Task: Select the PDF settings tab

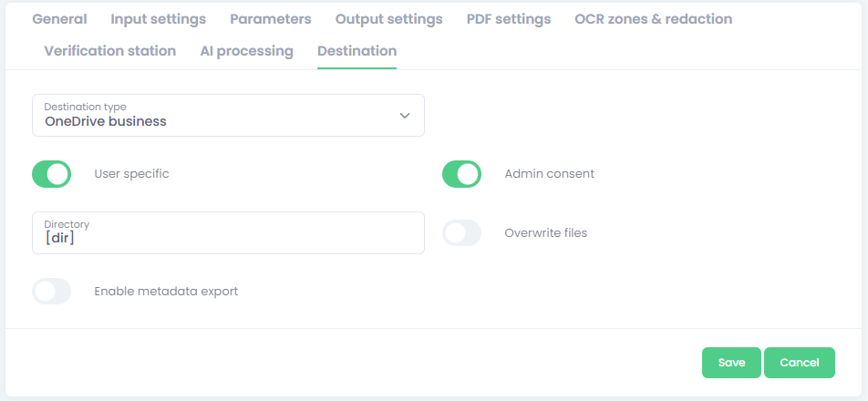Action: [509, 19]
